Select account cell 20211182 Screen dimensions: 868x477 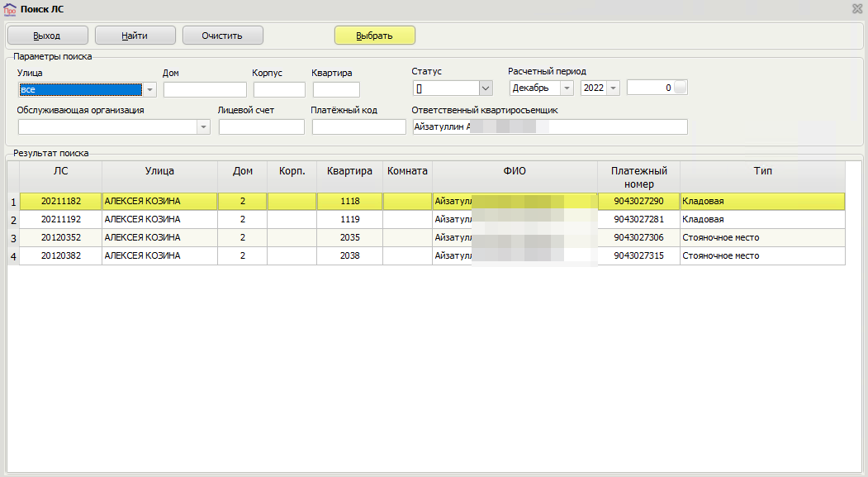(x=61, y=201)
